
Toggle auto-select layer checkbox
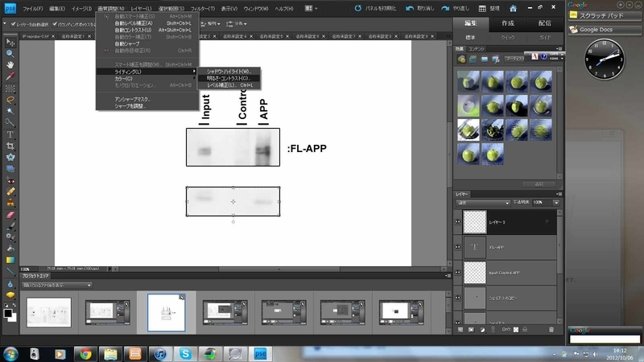pyautogui.click(x=13, y=24)
